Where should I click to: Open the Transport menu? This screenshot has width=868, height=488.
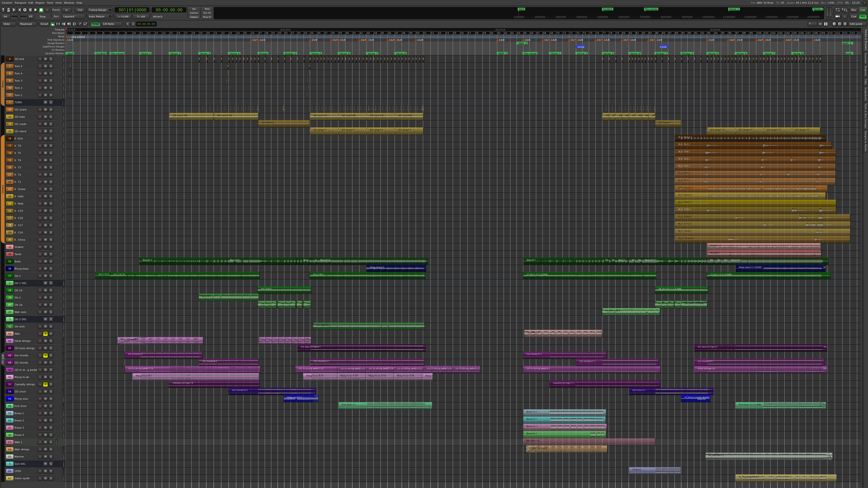point(20,3)
